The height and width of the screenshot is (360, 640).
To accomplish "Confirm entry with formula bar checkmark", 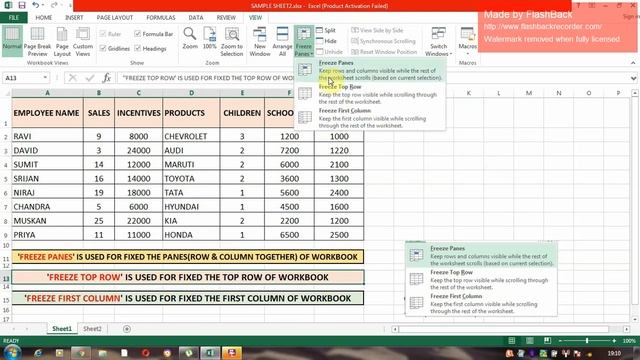I will click(x=90, y=78).
